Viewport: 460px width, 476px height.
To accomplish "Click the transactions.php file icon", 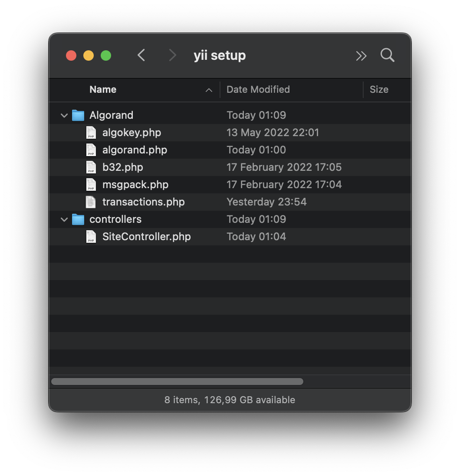I will (x=91, y=202).
